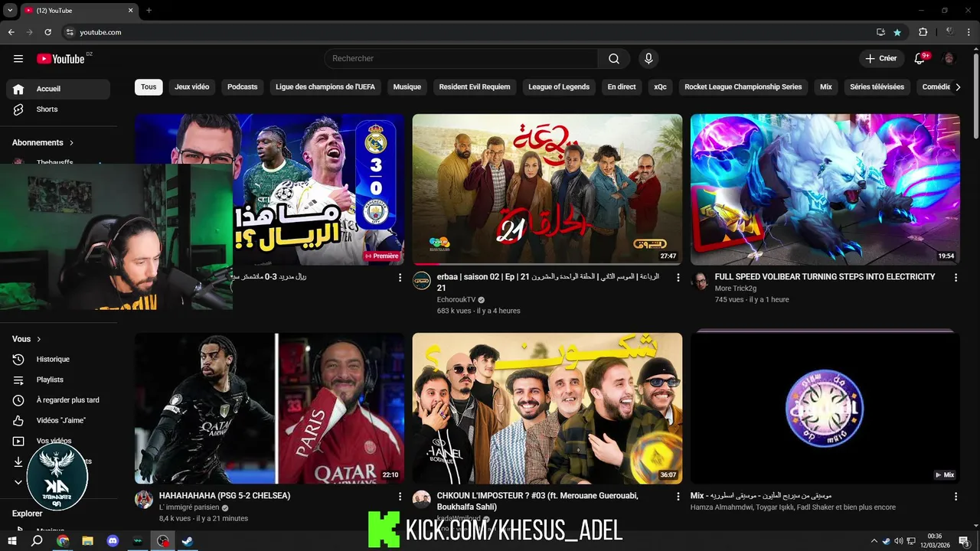This screenshot has height=551, width=980.
Task: Select Rocket League Championship Series chip
Action: click(743, 87)
